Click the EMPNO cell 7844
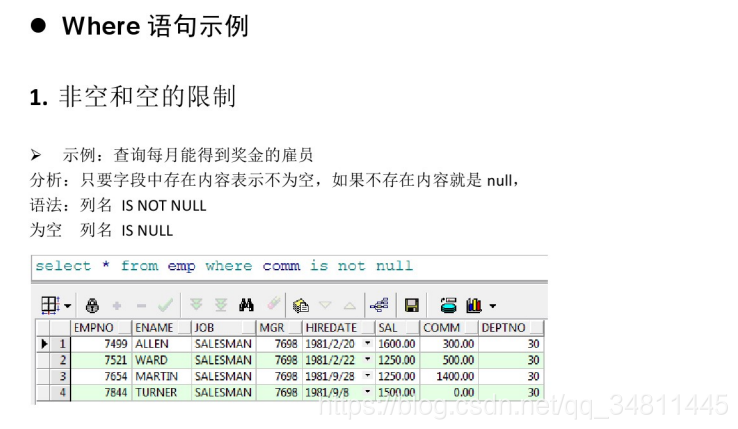Viewport: 738px width, 429px height. point(101,392)
